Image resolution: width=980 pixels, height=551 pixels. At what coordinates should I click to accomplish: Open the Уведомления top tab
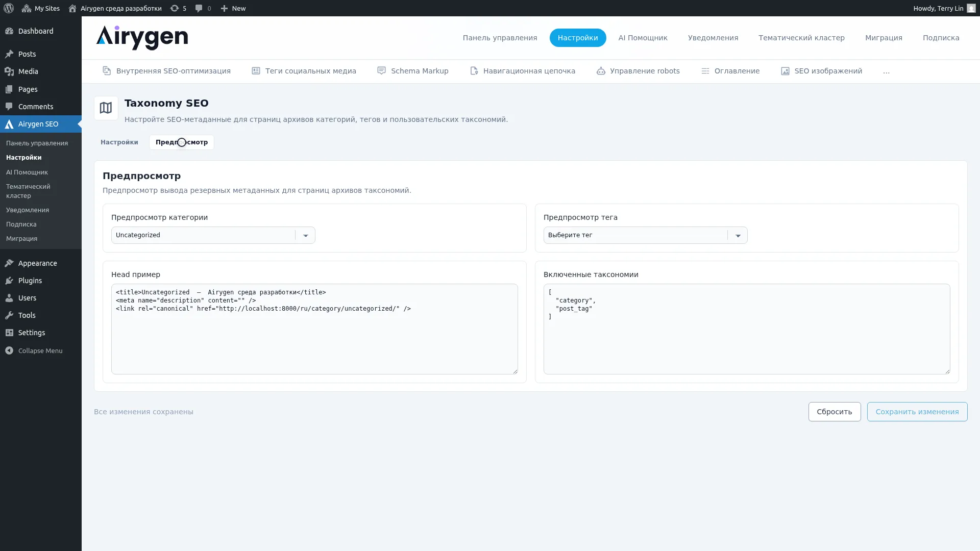click(713, 38)
